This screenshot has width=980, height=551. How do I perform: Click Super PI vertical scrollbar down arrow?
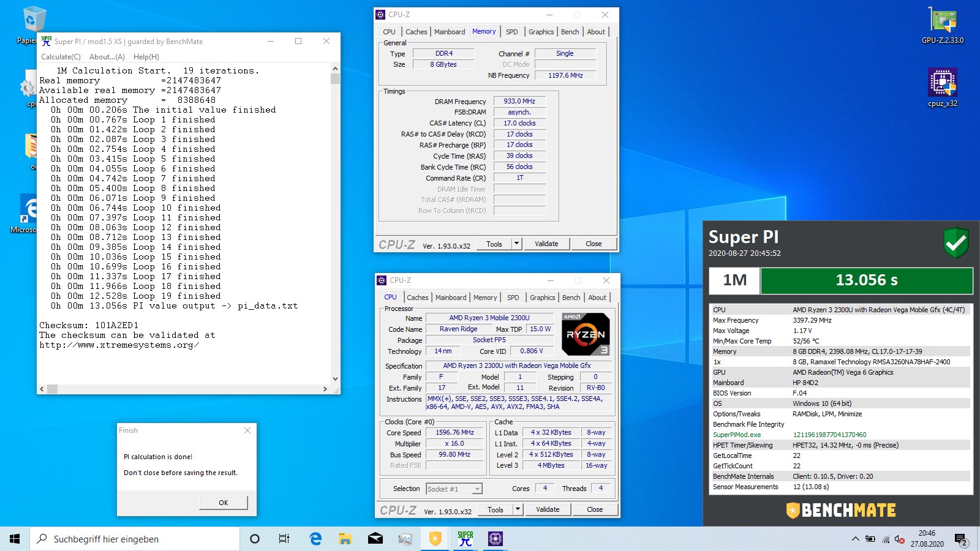pyautogui.click(x=335, y=379)
